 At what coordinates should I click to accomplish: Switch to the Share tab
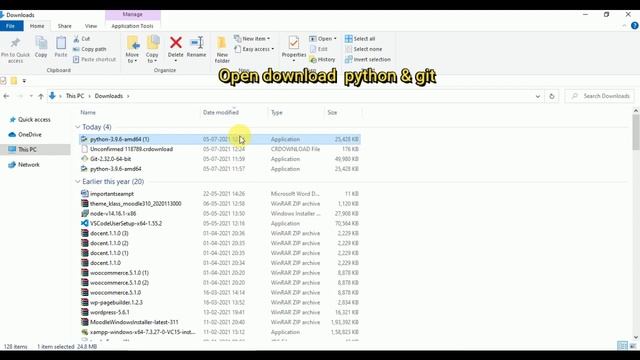tap(64, 26)
